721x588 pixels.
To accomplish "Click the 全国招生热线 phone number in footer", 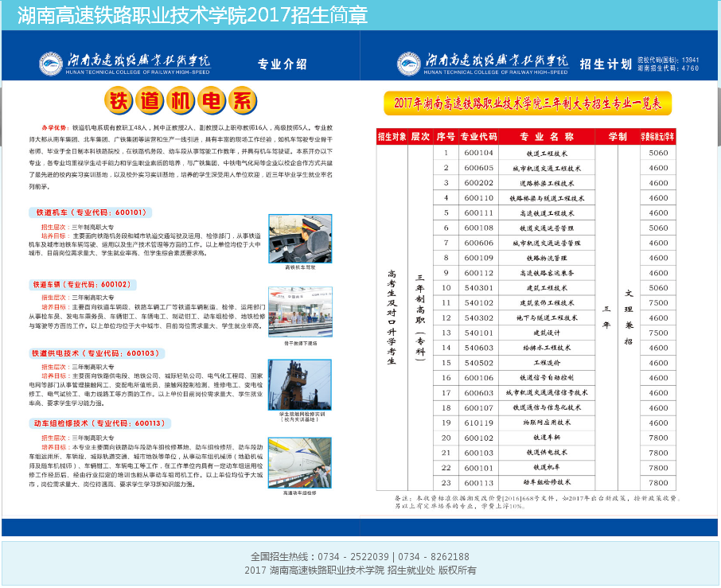I will coord(360,557).
